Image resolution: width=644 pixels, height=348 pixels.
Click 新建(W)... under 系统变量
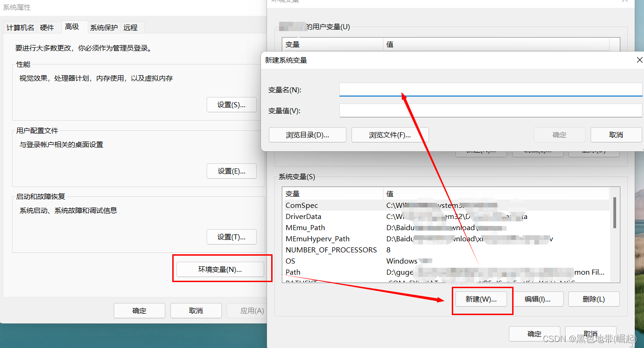(481, 299)
